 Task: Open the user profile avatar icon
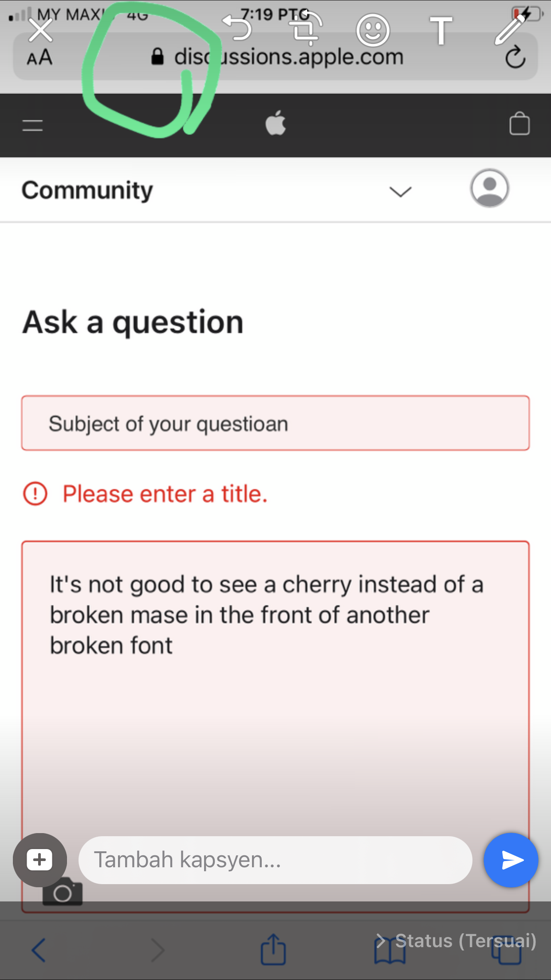coord(489,188)
